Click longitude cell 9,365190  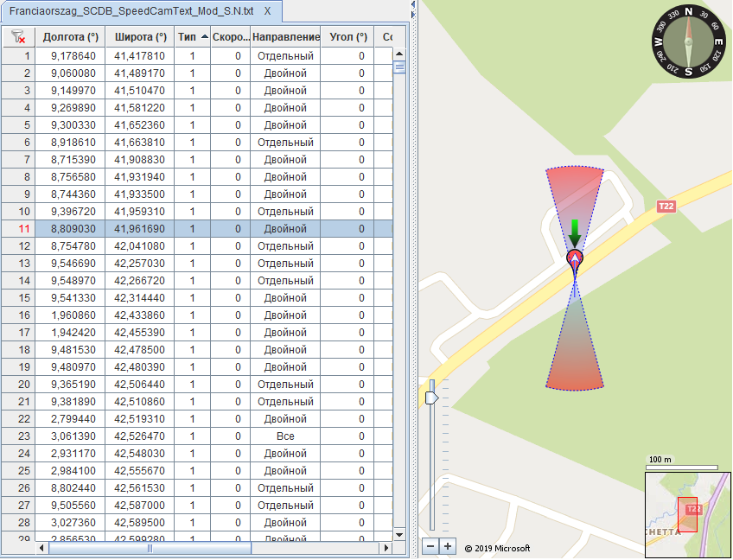click(x=70, y=385)
